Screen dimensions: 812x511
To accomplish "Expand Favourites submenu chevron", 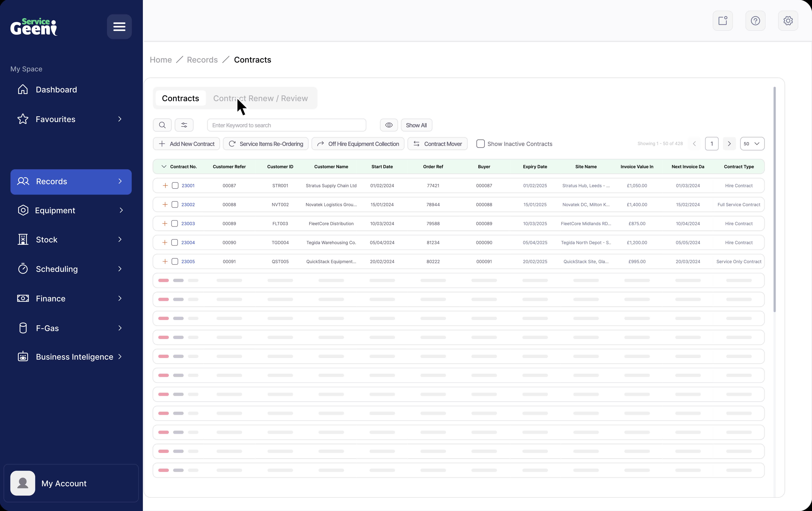I will (120, 119).
